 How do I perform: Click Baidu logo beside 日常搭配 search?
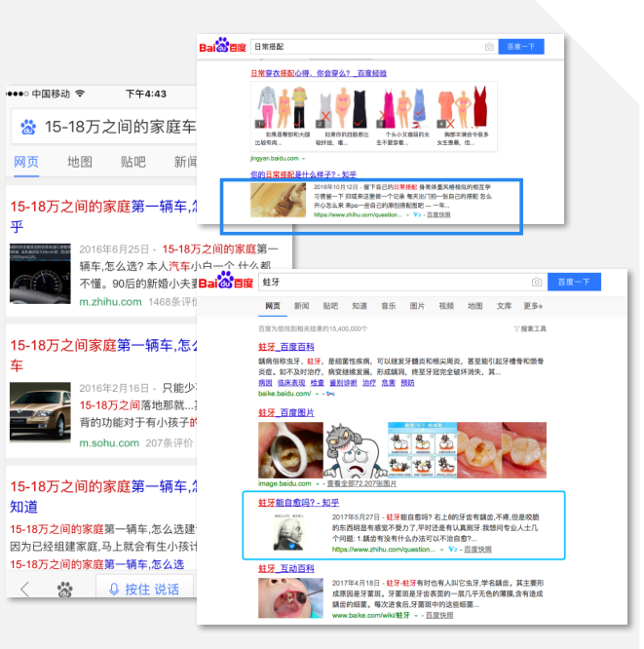(223, 46)
